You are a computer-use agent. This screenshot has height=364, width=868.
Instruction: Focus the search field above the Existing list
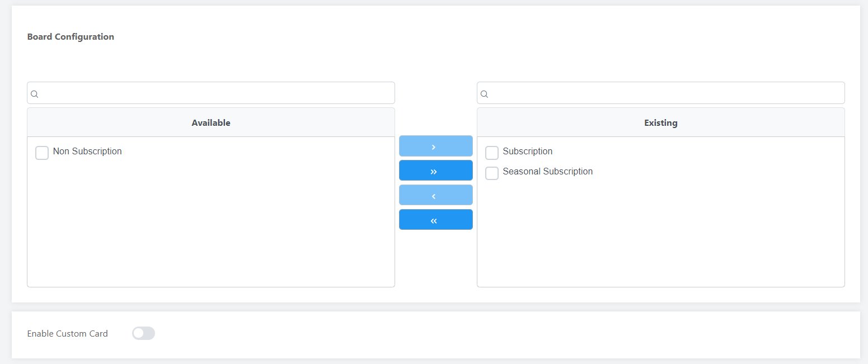click(665, 93)
